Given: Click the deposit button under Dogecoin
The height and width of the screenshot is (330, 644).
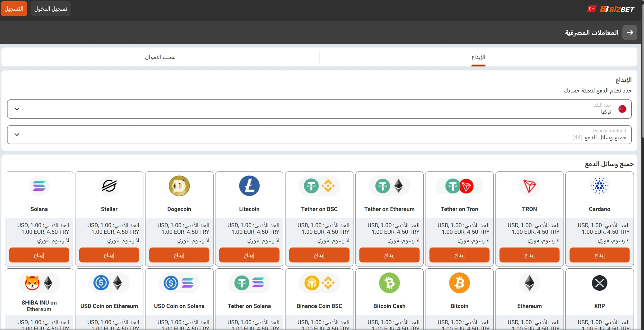Looking at the screenshot, I should (179, 255).
